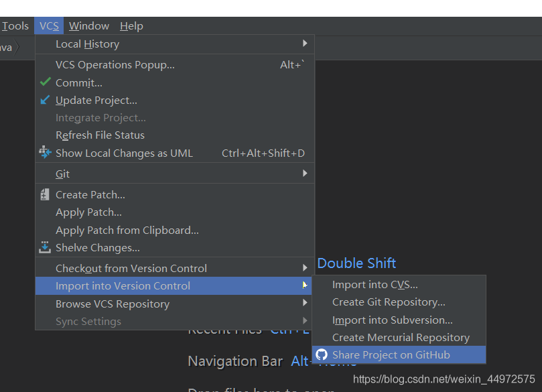This screenshot has height=392, width=542.
Task: Expand the Local History submenu arrow
Action: [305, 43]
